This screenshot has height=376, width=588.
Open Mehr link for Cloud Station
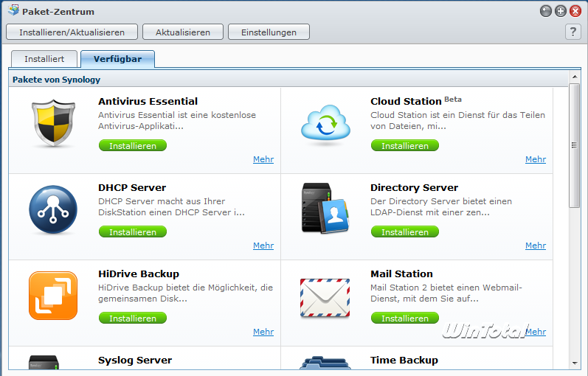[x=536, y=159]
